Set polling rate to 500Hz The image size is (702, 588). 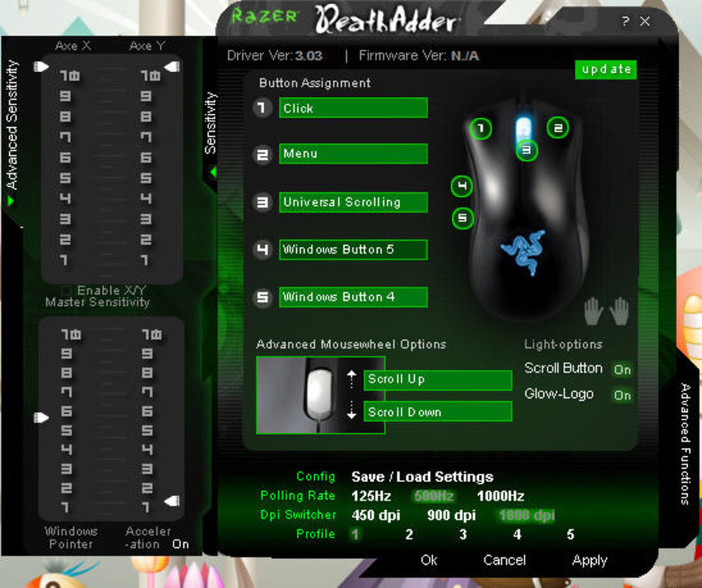click(x=434, y=496)
